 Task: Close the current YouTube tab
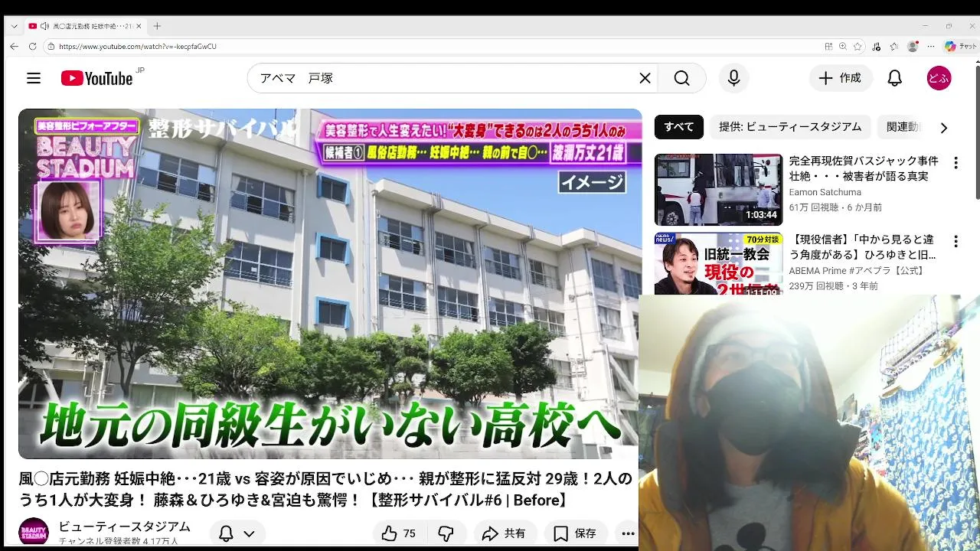pos(139,26)
